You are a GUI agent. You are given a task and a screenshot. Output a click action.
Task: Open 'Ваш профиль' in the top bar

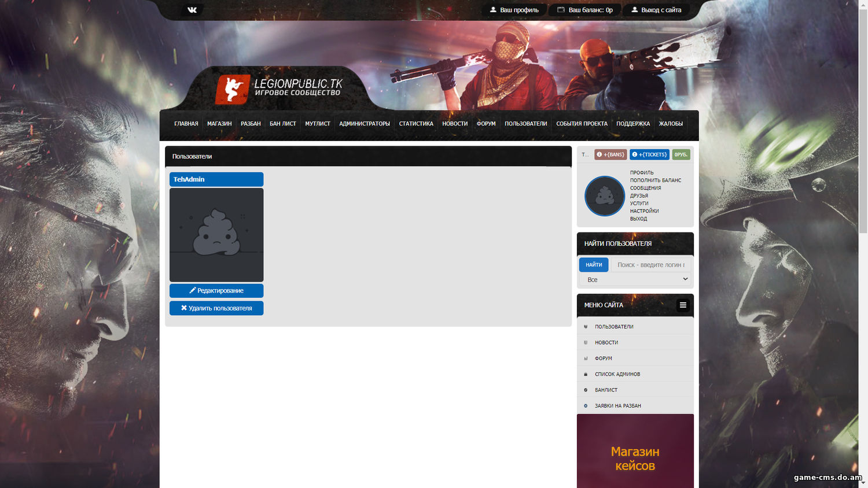[x=514, y=10]
